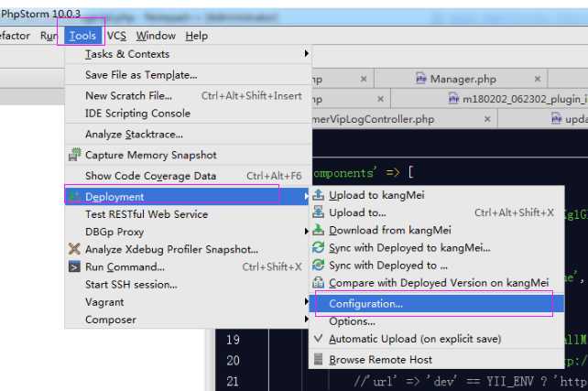Open Deployment Options...

point(437,321)
